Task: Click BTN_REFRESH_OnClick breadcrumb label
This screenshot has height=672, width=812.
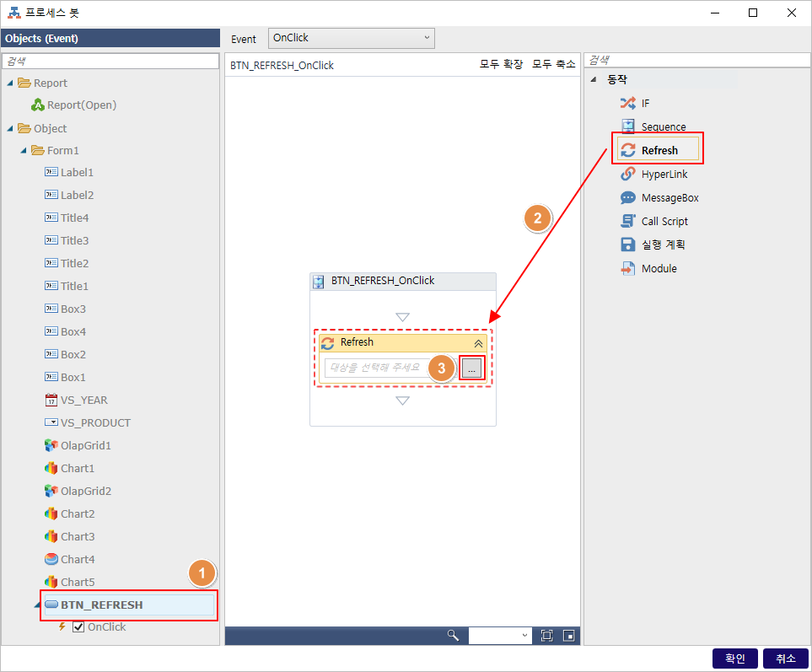Action: click(282, 65)
